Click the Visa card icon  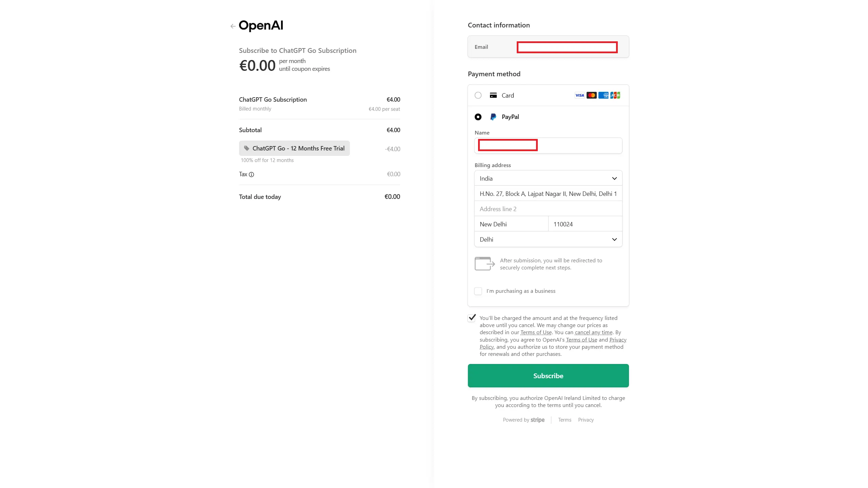coord(579,95)
